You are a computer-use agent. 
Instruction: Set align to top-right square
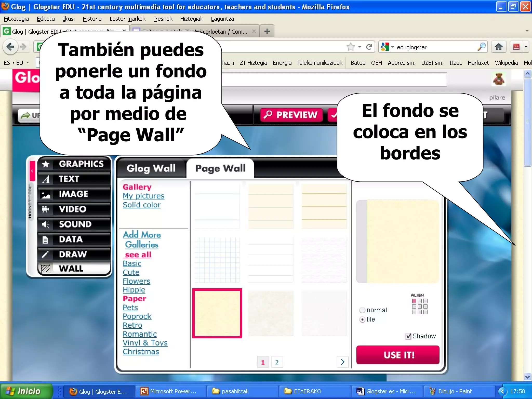coord(425,301)
